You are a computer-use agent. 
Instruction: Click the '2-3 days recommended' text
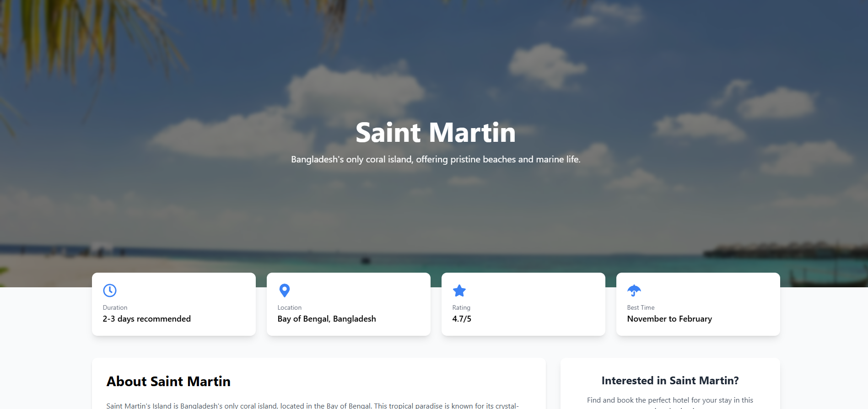[147, 319]
